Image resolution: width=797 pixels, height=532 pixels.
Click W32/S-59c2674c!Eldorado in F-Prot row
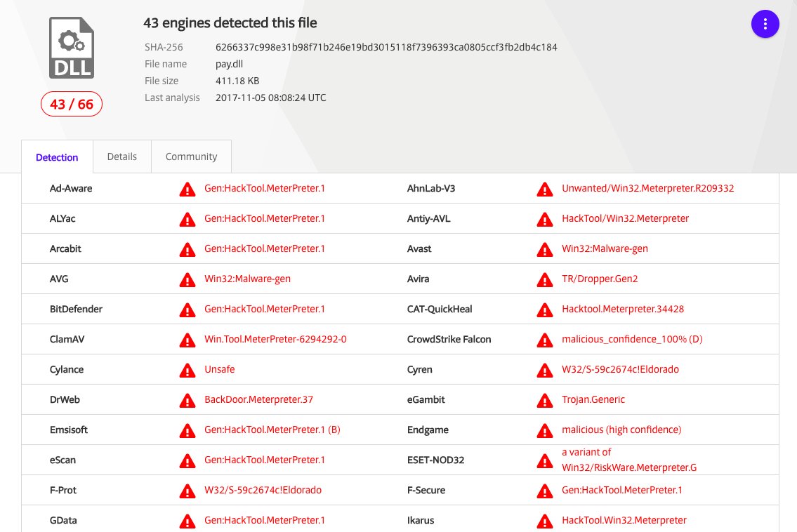(263, 490)
